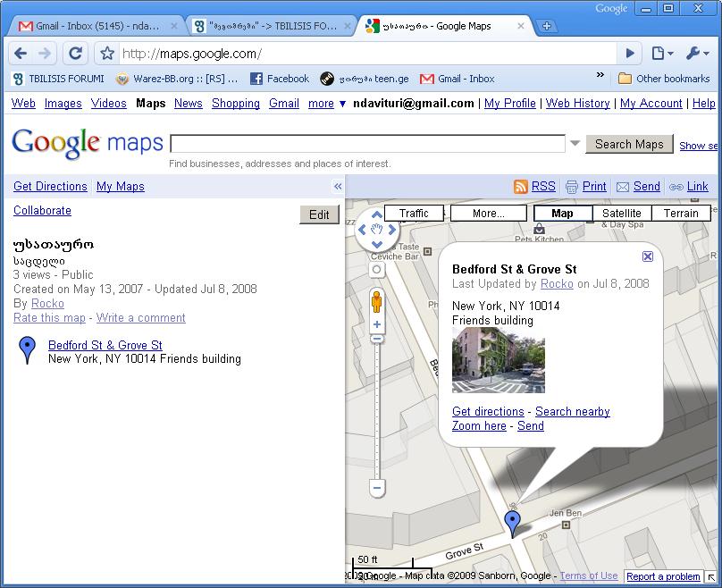Click the Google Maps search box
The height and width of the screenshot is (588, 722).
pos(367,144)
